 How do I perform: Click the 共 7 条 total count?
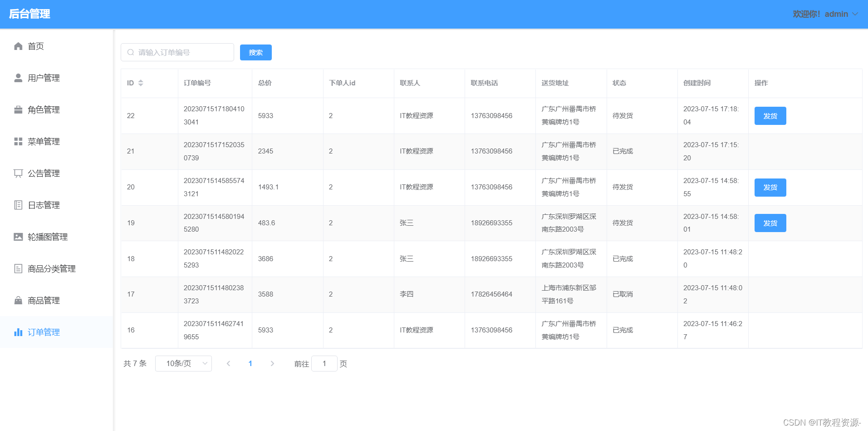click(135, 364)
